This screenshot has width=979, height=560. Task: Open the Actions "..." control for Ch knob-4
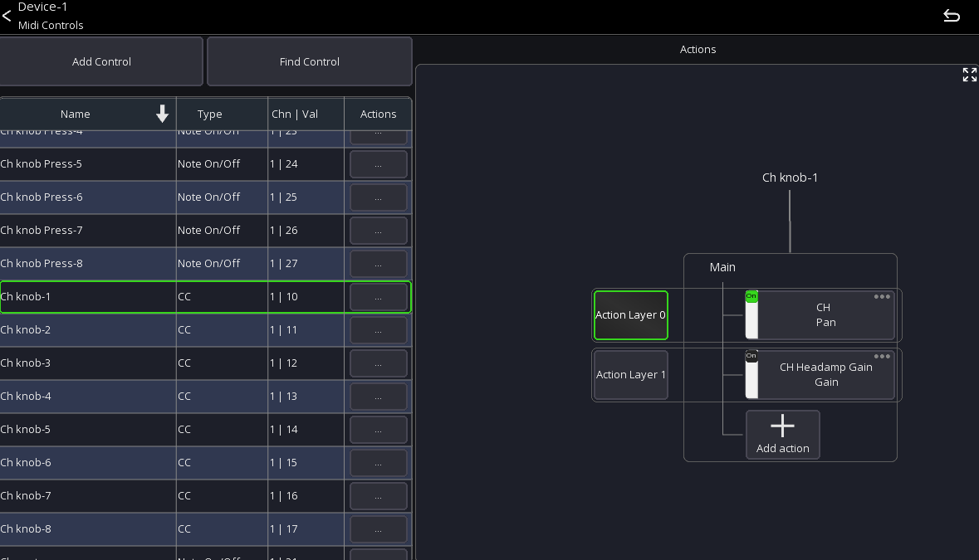coord(378,396)
